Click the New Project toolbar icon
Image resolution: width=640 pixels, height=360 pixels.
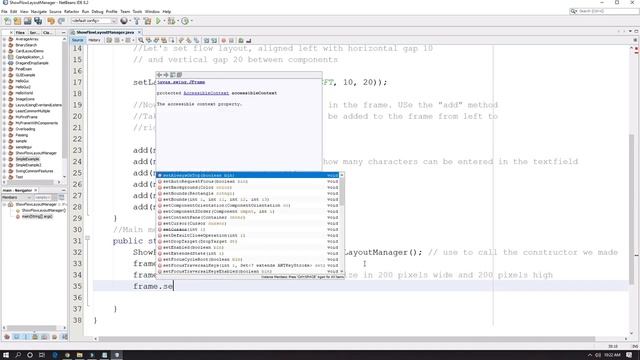pyautogui.click(x=17, y=21)
